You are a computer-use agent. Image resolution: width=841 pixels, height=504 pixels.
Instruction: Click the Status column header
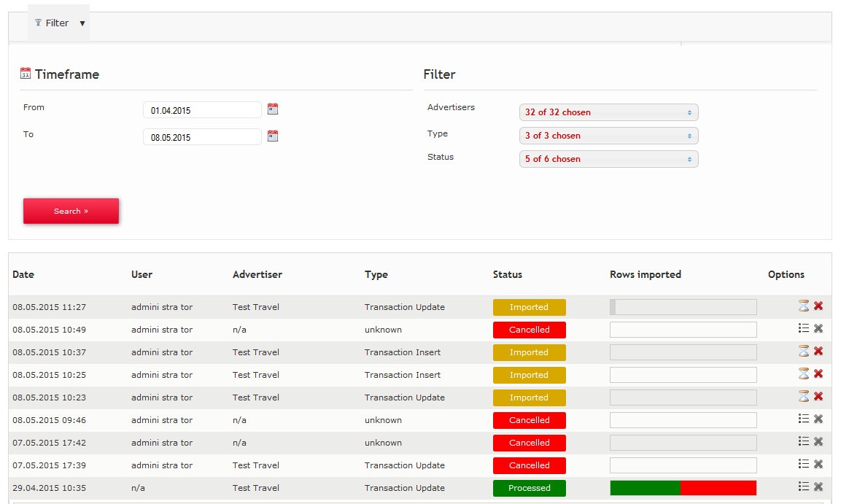(x=508, y=274)
